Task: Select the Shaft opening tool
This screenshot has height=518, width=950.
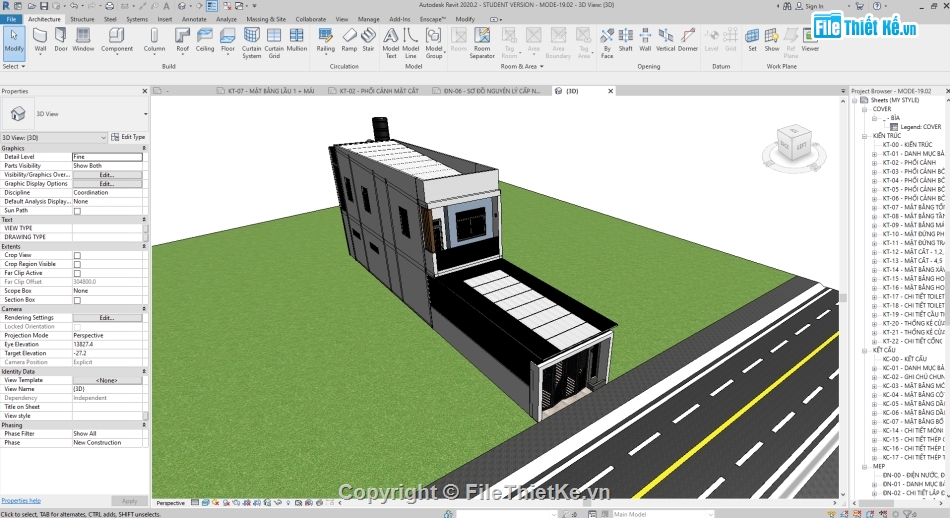Action: click(x=626, y=40)
